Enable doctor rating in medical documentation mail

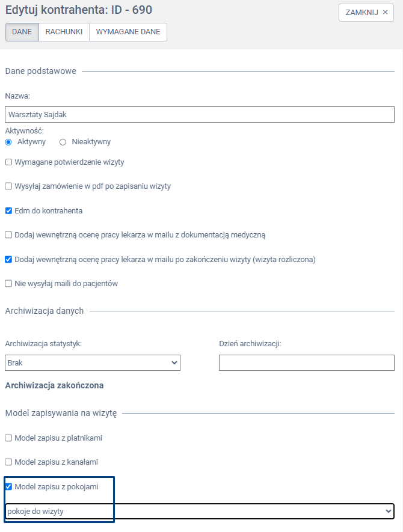tap(8, 235)
